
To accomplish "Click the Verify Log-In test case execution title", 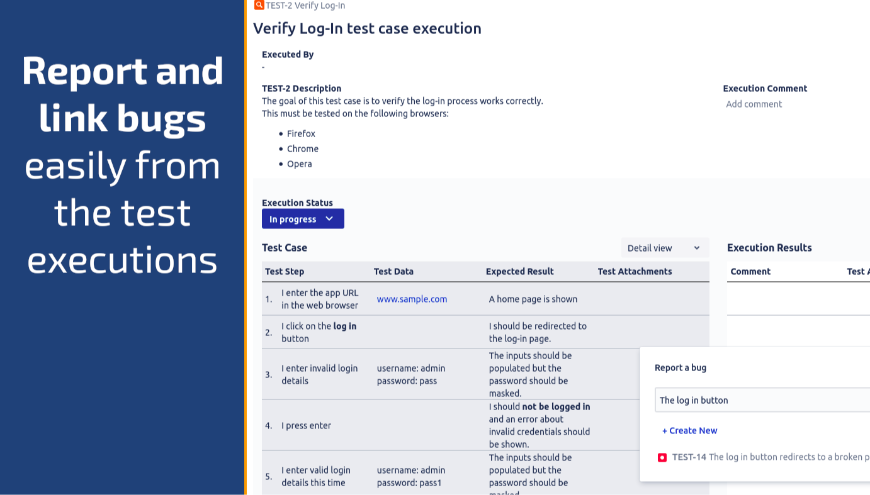I will click(x=367, y=28).
